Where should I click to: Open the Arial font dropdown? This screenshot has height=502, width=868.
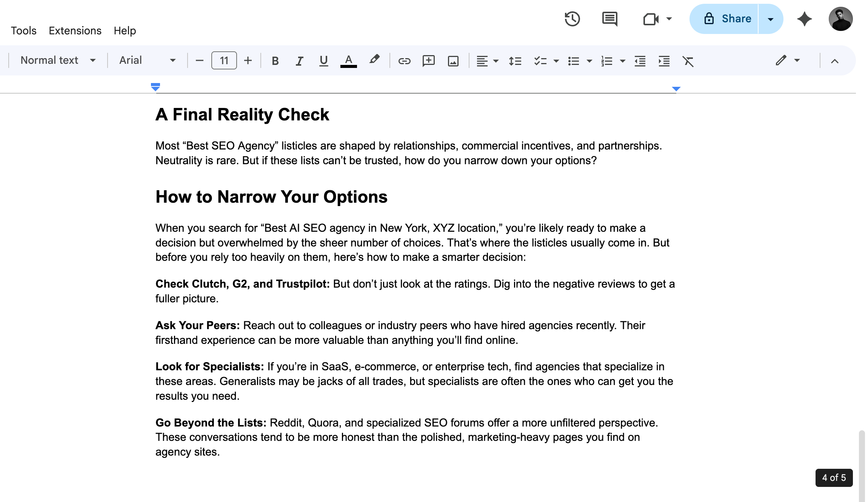pos(147,60)
